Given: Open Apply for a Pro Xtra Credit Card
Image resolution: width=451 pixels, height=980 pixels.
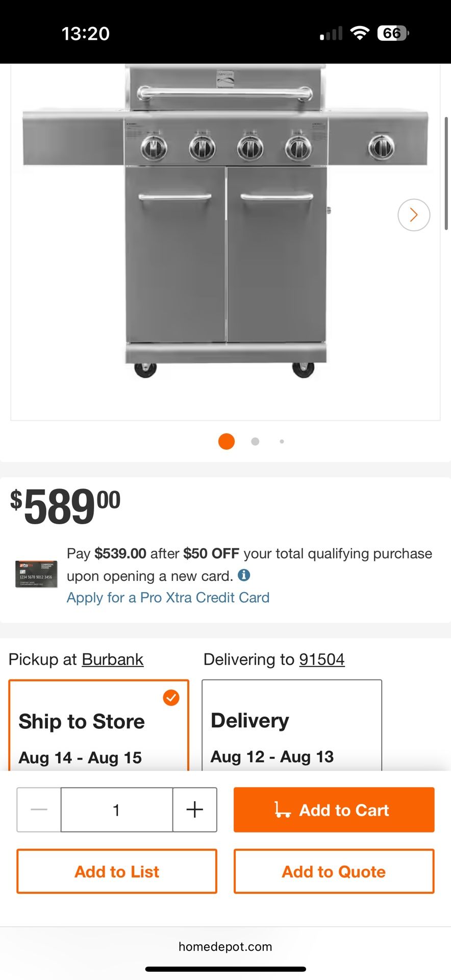Looking at the screenshot, I should (x=168, y=597).
